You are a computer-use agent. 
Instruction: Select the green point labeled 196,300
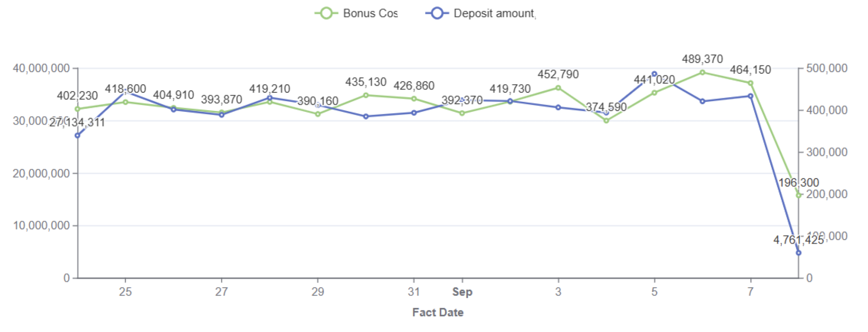tap(799, 195)
